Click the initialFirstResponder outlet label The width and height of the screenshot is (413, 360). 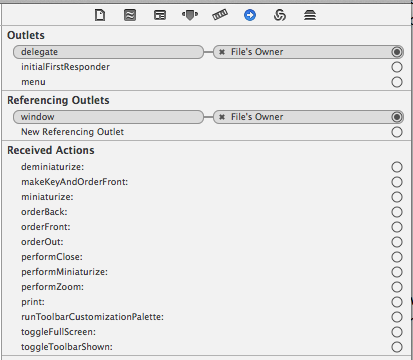click(x=65, y=67)
